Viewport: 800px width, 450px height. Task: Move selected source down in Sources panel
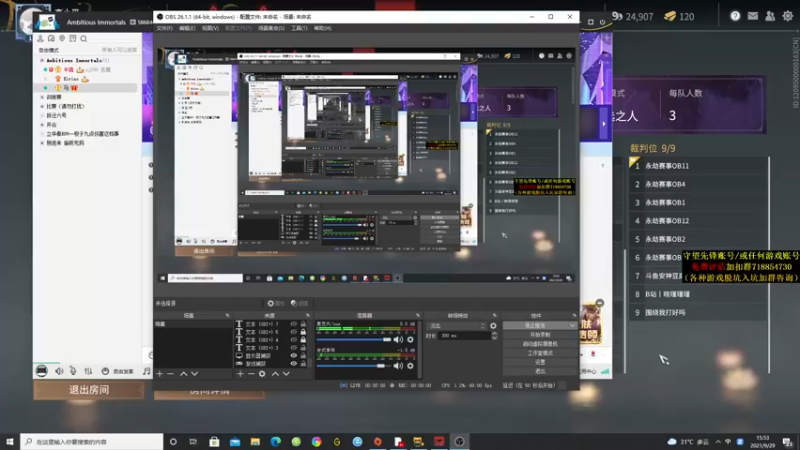click(x=286, y=374)
